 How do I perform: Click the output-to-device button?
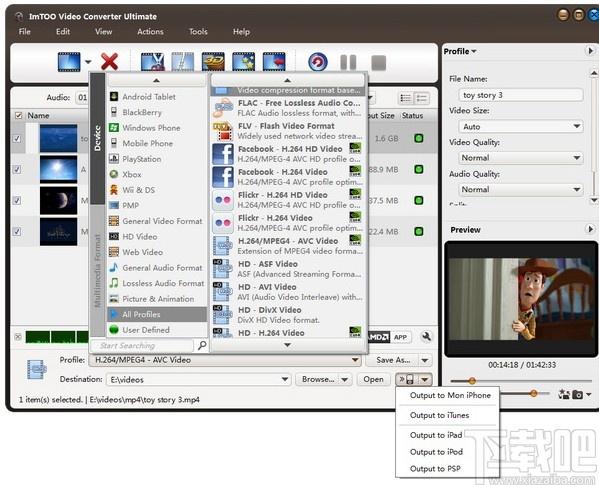tap(406, 379)
